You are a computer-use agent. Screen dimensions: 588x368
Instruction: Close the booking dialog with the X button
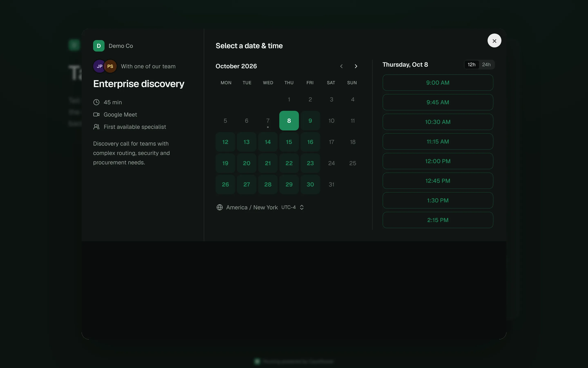(x=494, y=41)
